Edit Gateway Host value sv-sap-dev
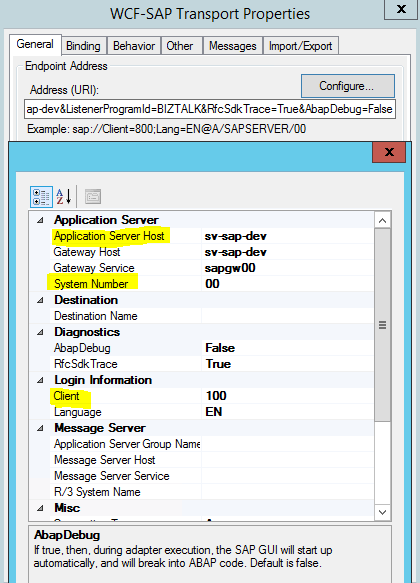 pyautogui.click(x=287, y=252)
